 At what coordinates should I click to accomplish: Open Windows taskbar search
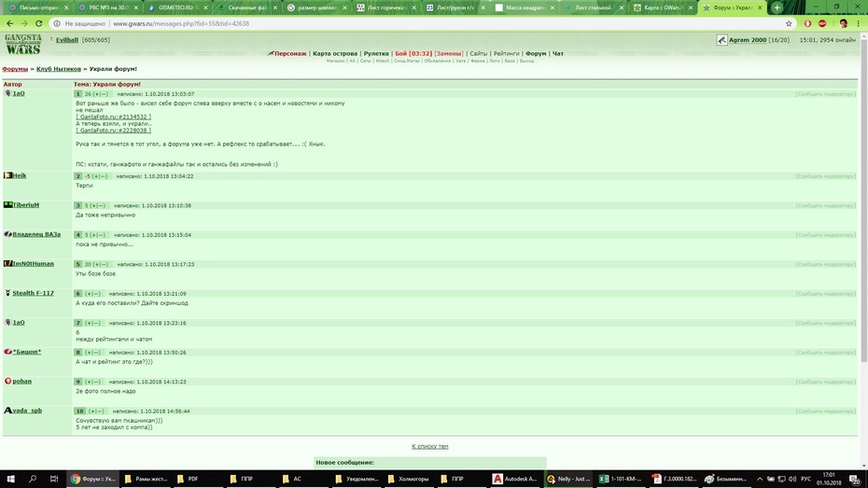[32, 479]
